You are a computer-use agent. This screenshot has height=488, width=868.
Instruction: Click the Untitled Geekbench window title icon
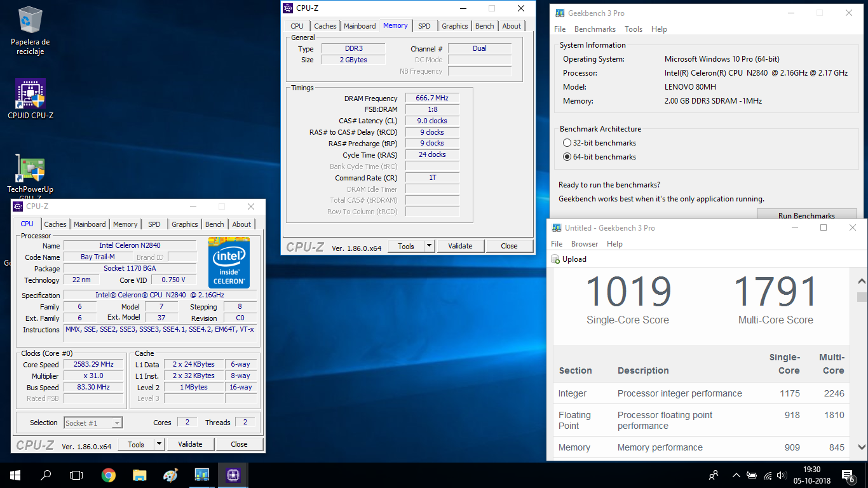coord(557,227)
